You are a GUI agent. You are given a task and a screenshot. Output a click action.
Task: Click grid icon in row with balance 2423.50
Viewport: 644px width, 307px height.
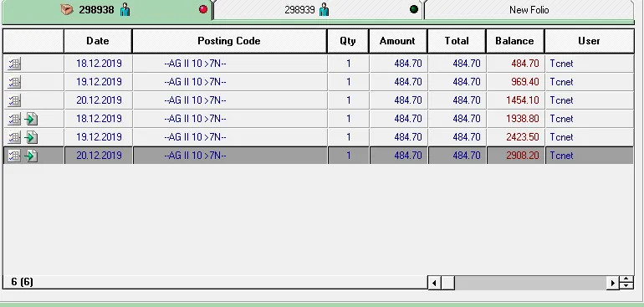[x=14, y=137]
